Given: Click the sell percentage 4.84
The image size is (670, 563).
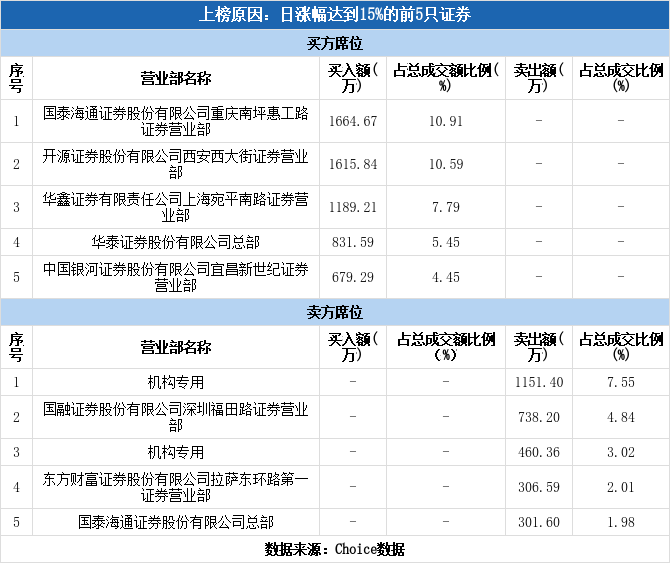Looking at the screenshot, I should click(x=621, y=417).
